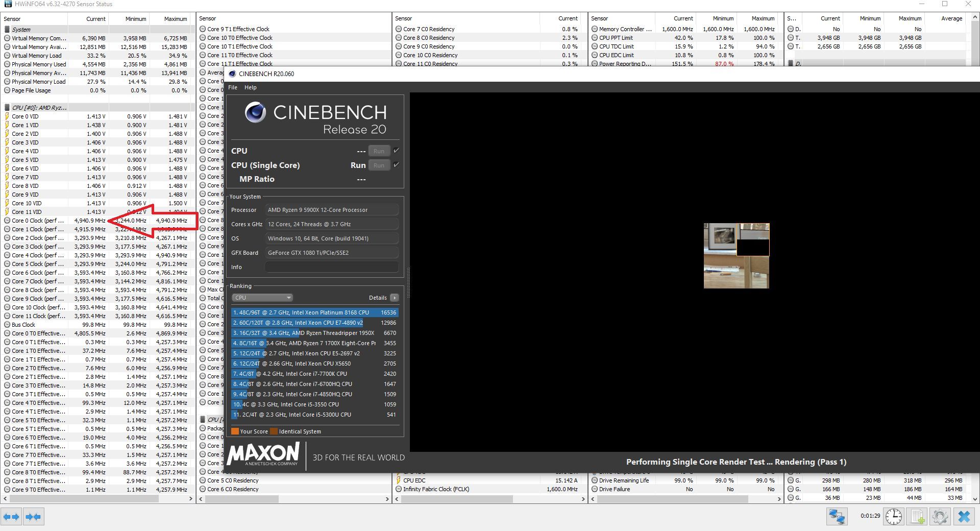Click the render preview thumbnail in Cinebench
This screenshot has width=980, height=531.
click(737, 256)
